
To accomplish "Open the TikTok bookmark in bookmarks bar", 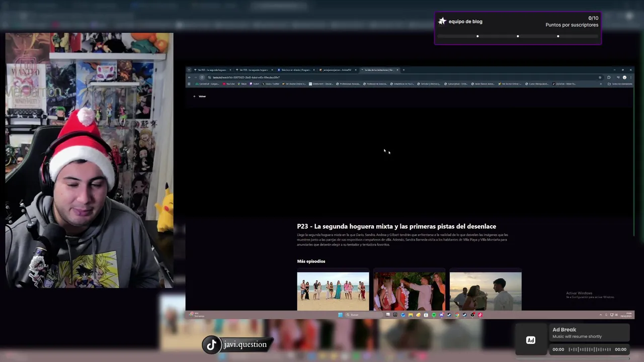I will pyautogui.click(x=563, y=83).
